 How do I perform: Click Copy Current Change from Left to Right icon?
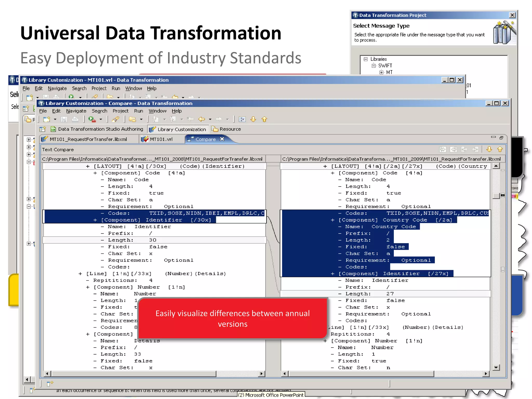point(464,149)
